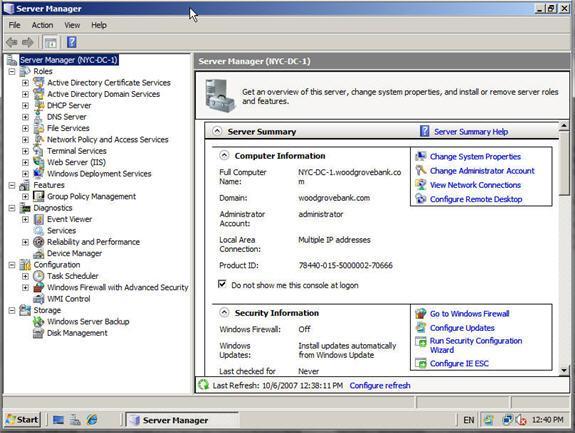Open Change System Properties link
Viewport: 575px width, 433px height.
(475, 157)
